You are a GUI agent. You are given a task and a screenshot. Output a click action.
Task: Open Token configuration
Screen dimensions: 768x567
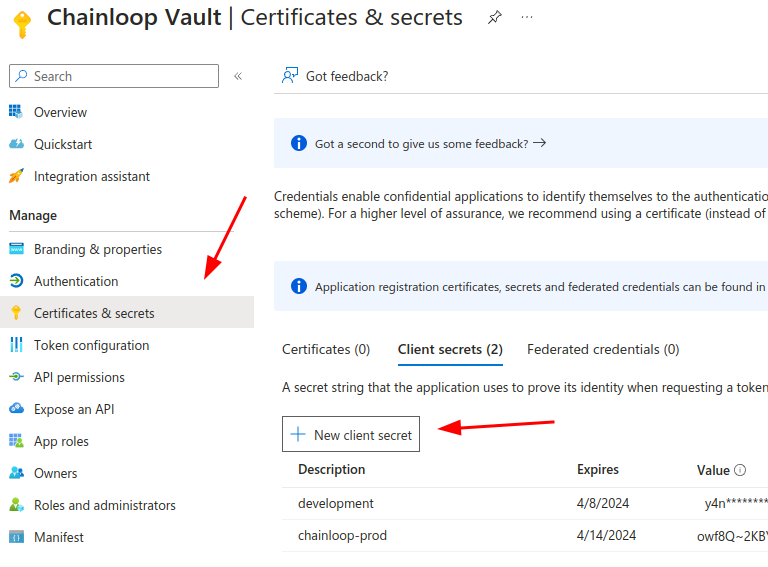(91, 345)
